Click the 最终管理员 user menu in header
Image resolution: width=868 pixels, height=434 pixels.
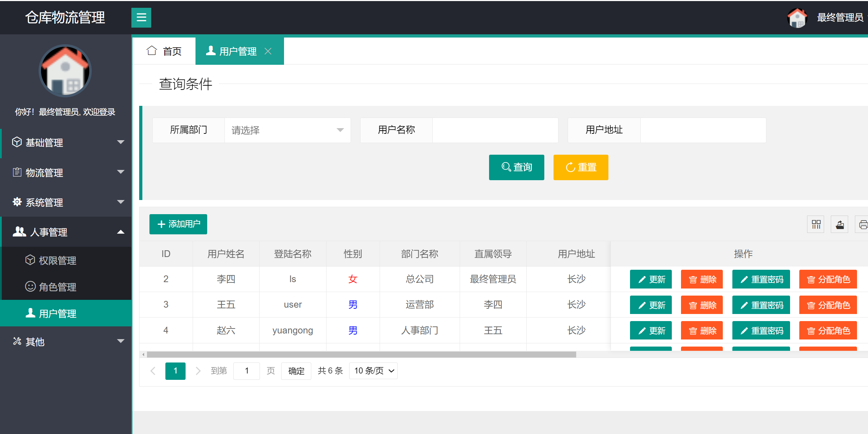(840, 17)
